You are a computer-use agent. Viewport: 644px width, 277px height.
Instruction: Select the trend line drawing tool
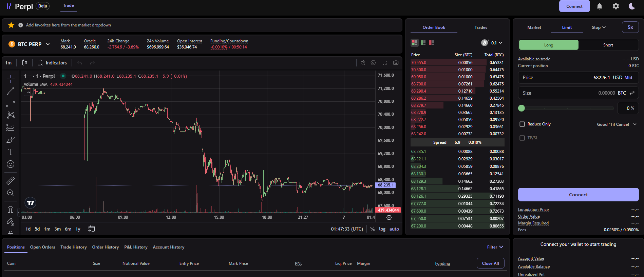click(x=11, y=91)
